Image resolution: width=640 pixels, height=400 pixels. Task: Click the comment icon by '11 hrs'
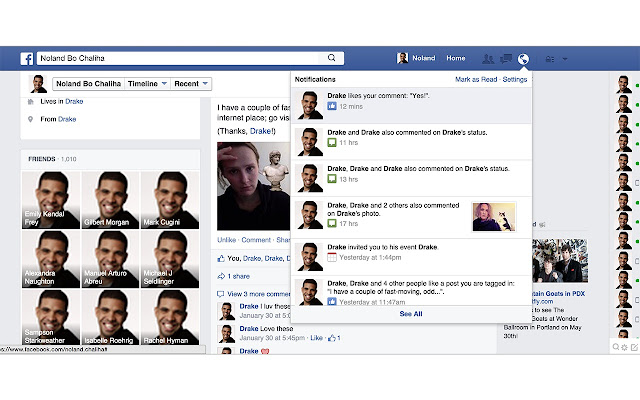(332, 142)
